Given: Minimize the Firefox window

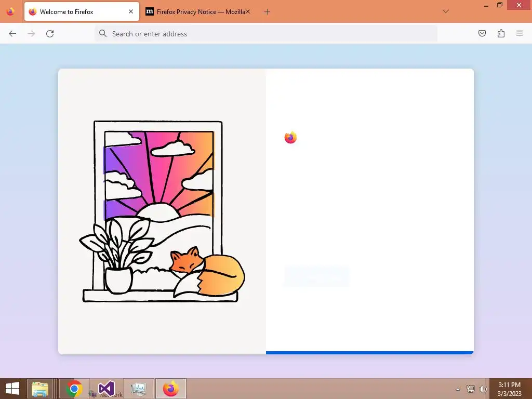Looking at the screenshot, I should point(486,5).
